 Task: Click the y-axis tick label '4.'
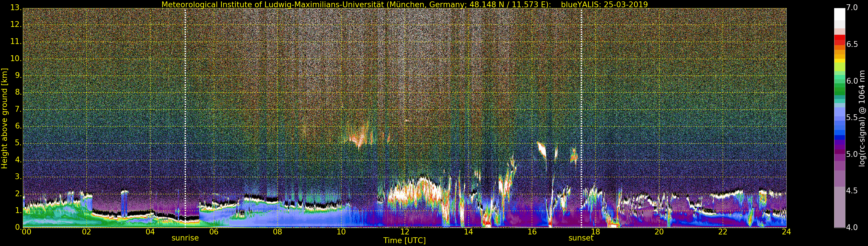(x=18, y=160)
